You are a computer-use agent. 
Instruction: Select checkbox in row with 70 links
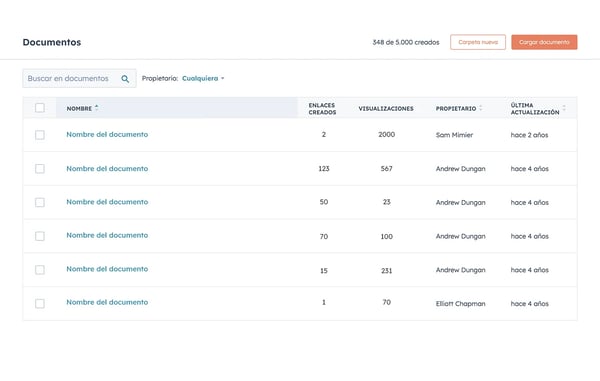[x=40, y=236]
